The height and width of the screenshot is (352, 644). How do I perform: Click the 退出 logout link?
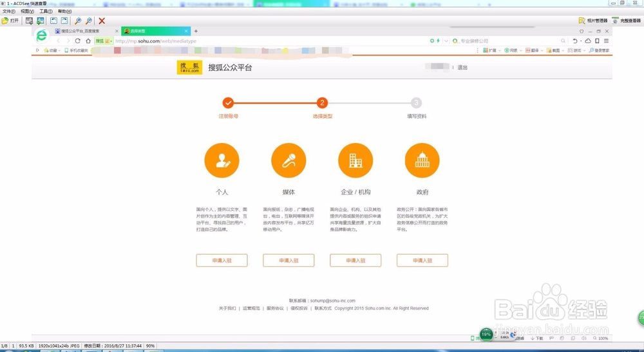click(x=462, y=68)
